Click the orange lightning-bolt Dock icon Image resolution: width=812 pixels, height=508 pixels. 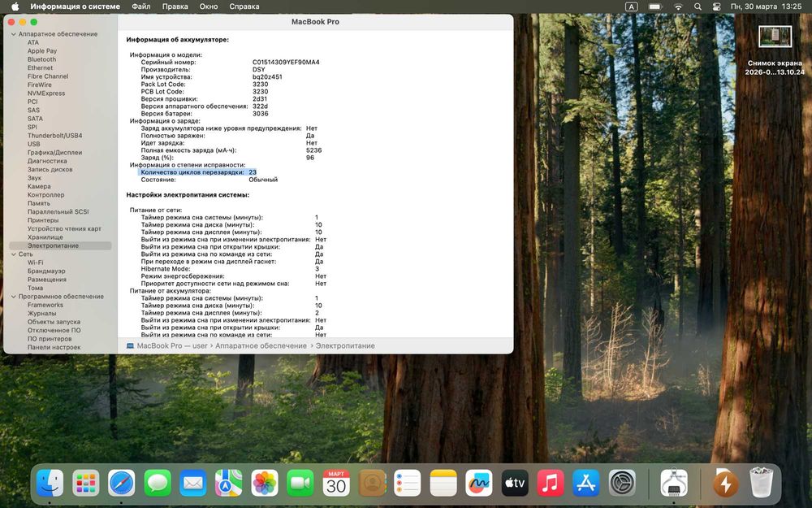(725, 483)
